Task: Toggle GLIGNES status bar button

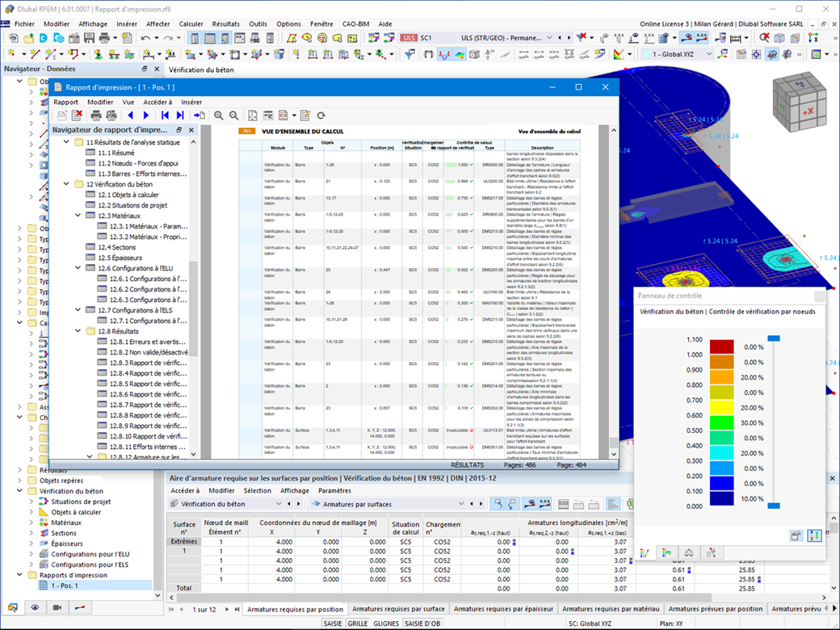Action: [x=386, y=624]
